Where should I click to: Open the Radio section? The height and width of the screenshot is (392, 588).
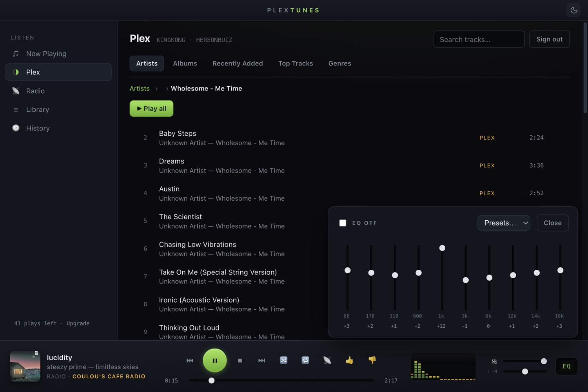coord(58,91)
